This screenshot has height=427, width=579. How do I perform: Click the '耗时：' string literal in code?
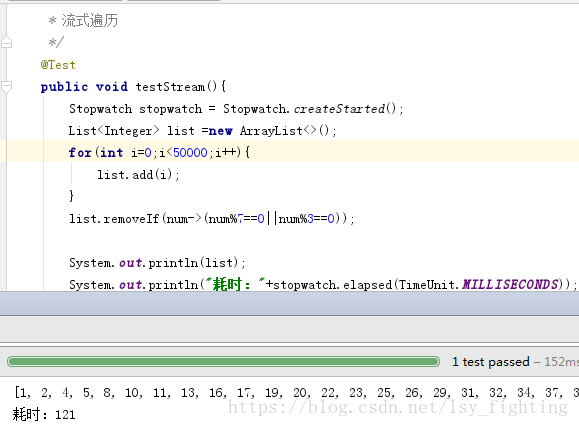tap(235, 284)
